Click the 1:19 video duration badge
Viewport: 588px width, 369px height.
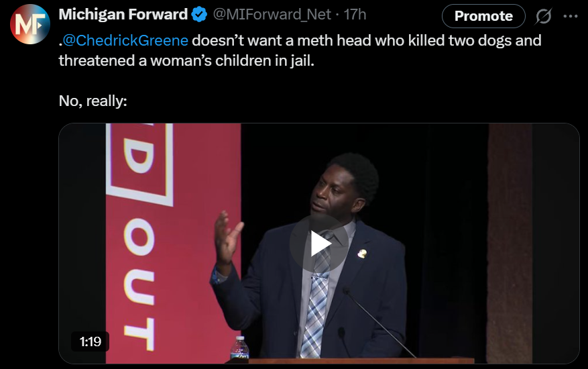pos(90,341)
